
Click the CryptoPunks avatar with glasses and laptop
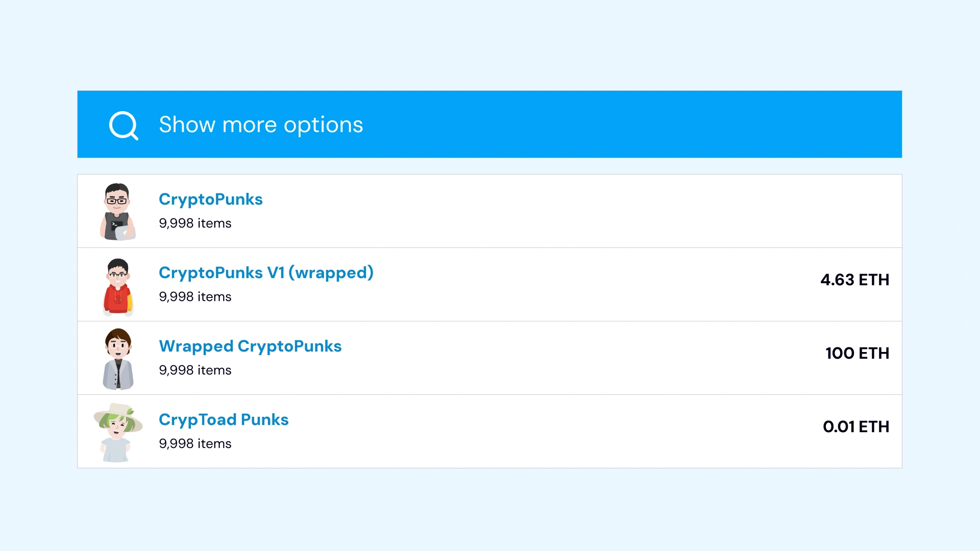click(117, 211)
